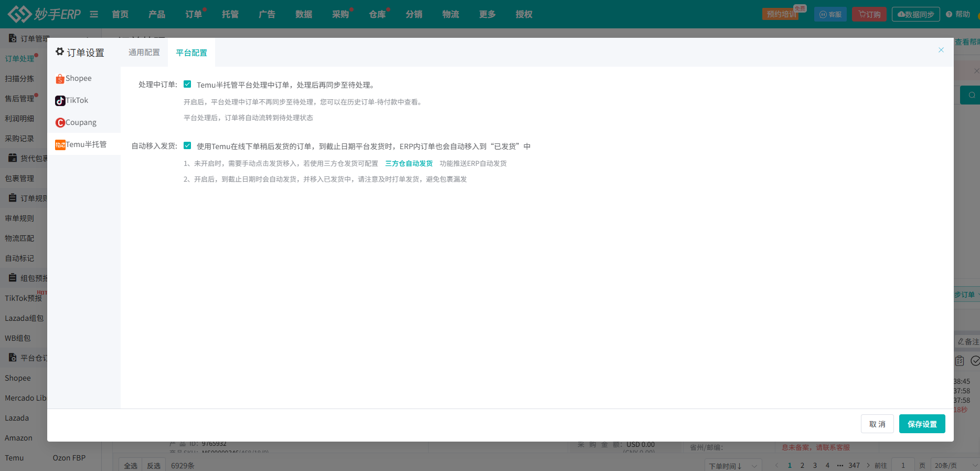Open the 仓库 top menu
Viewport: 980px width, 471px height.
[377, 14]
